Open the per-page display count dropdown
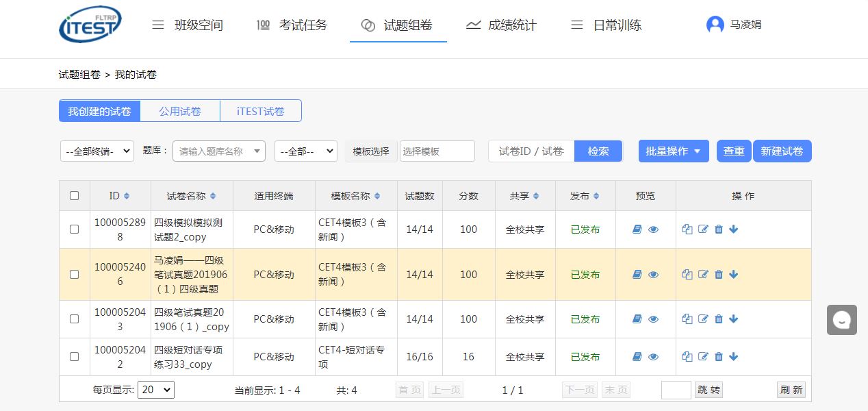Screen dimensions: 868x411 tap(156, 390)
